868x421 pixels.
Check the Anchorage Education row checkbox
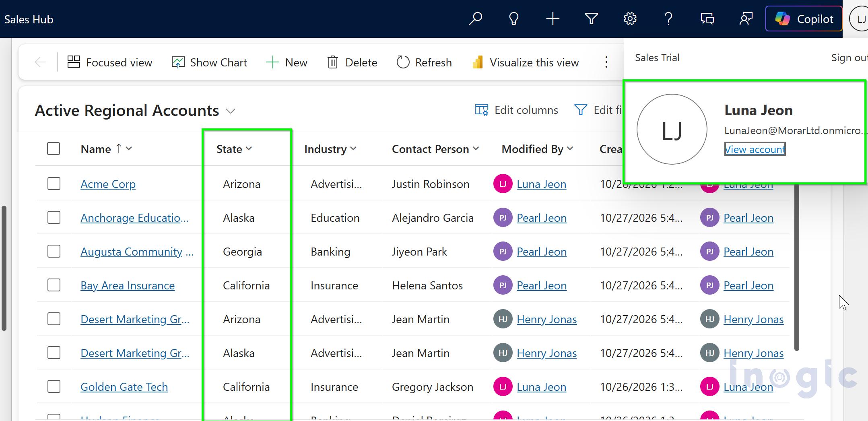click(54, 217)
